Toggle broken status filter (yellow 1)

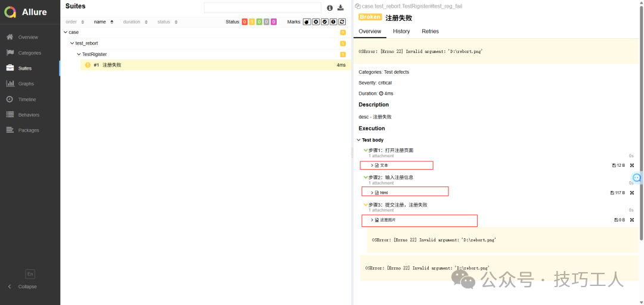pos(252,22)
